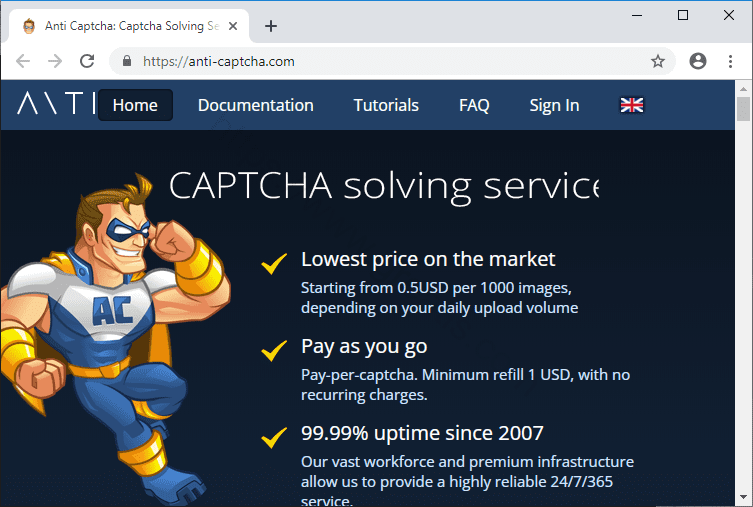753x507 pixels.
Task: Reload the page with refresh icon
Action: point(87,61)
